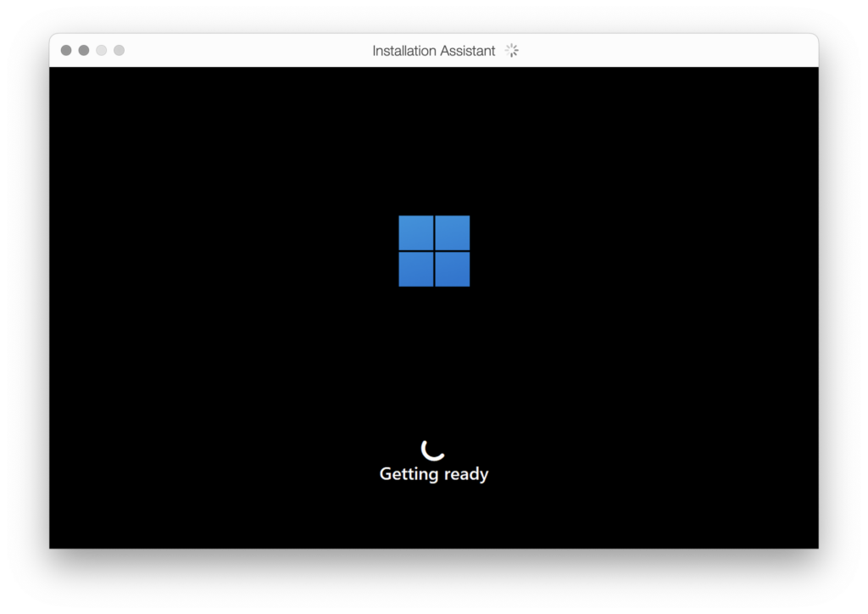Close the Installation Assistant window
Viewport: 868px width, 614px height.
(66, 50)
